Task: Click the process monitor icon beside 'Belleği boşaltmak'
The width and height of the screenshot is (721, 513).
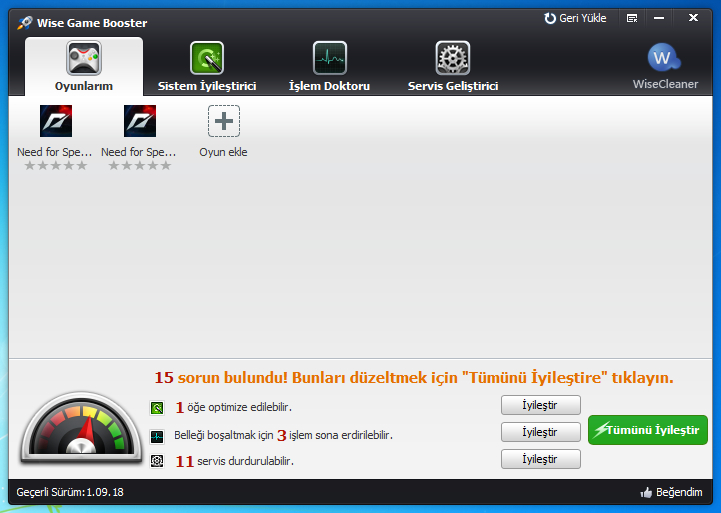Action: (x=157, y=436)
